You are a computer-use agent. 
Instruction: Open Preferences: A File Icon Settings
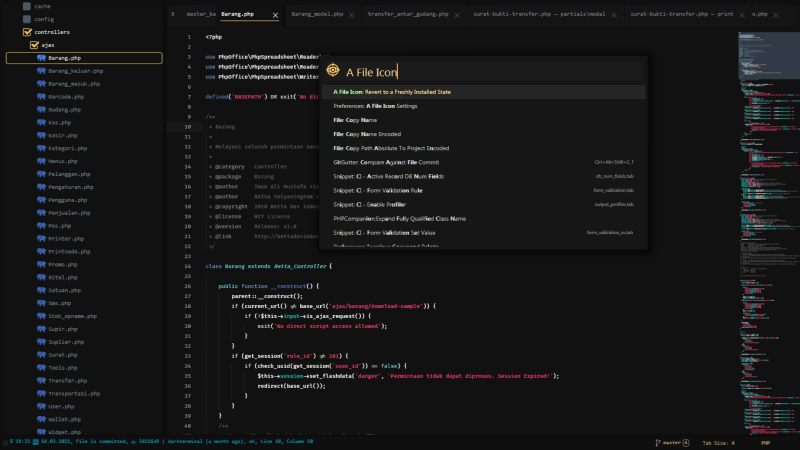click(483, 106)
